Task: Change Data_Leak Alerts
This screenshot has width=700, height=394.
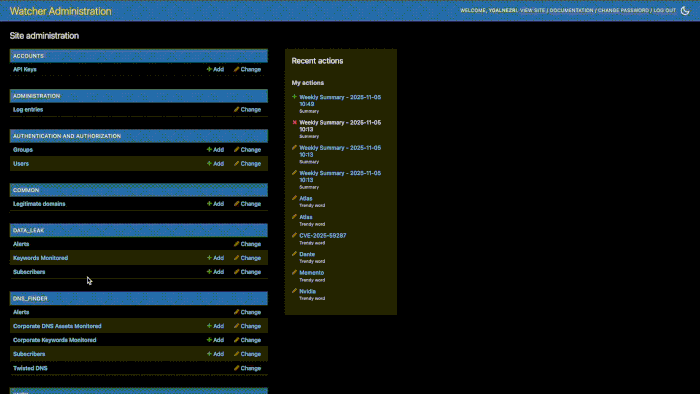Action: [x=247, y=244]
